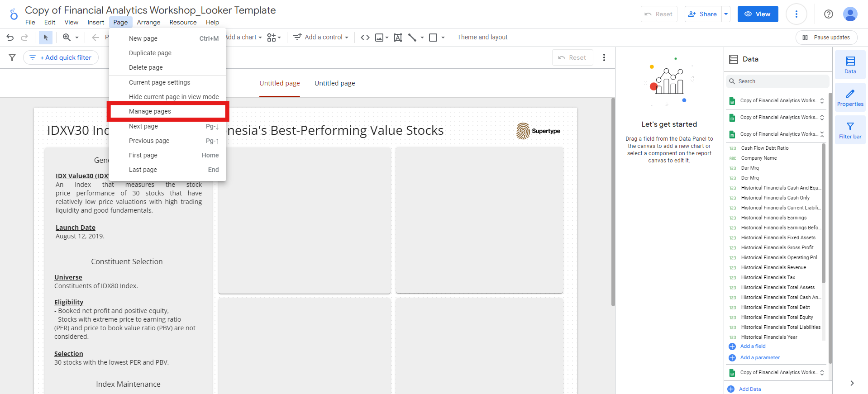This screenshot has height=394, width=868.
Task: Collapse the panel with the right chevron
Action: click(852, 383)
